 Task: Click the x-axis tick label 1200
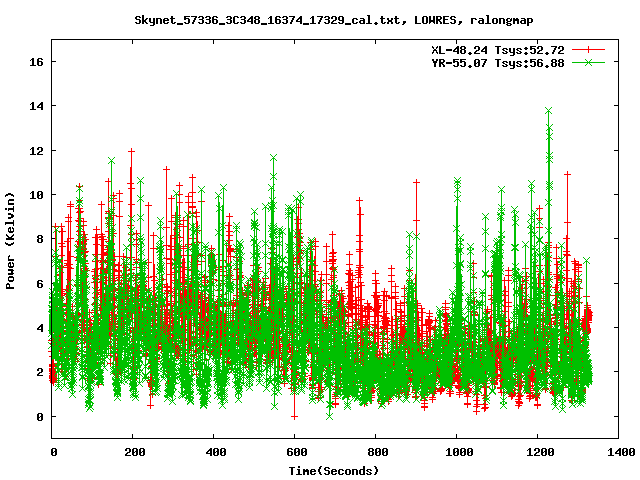[x=540, y=452]
